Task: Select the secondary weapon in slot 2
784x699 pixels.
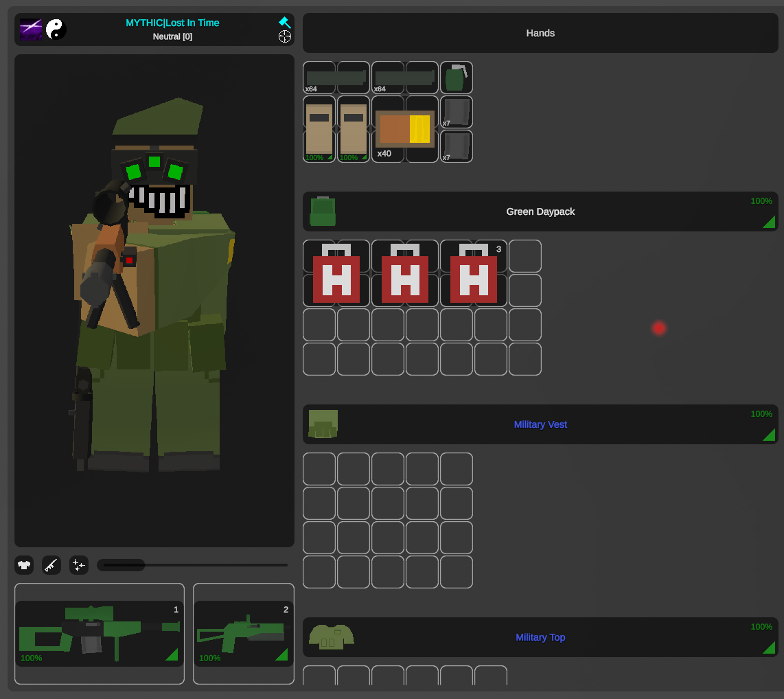Action: click(x=244, y=633)
